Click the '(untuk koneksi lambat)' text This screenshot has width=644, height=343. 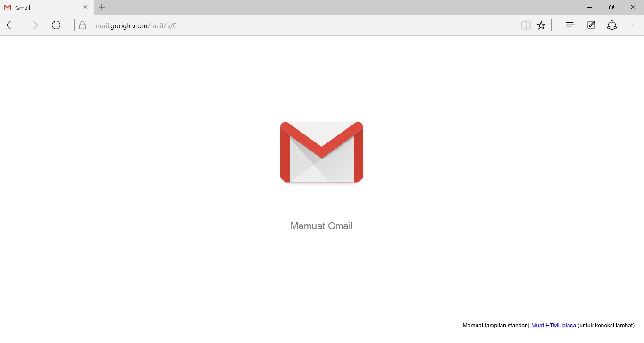coord(606,326)
